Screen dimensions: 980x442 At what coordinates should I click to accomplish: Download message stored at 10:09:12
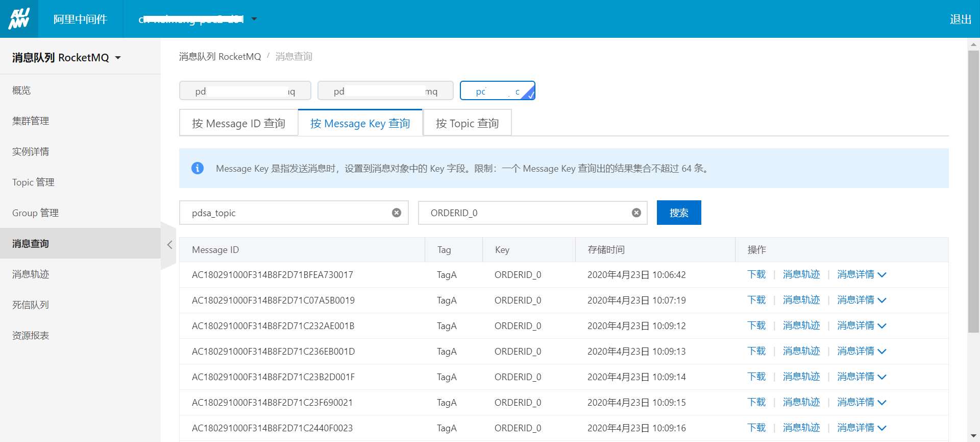click(x=756, y=325)
